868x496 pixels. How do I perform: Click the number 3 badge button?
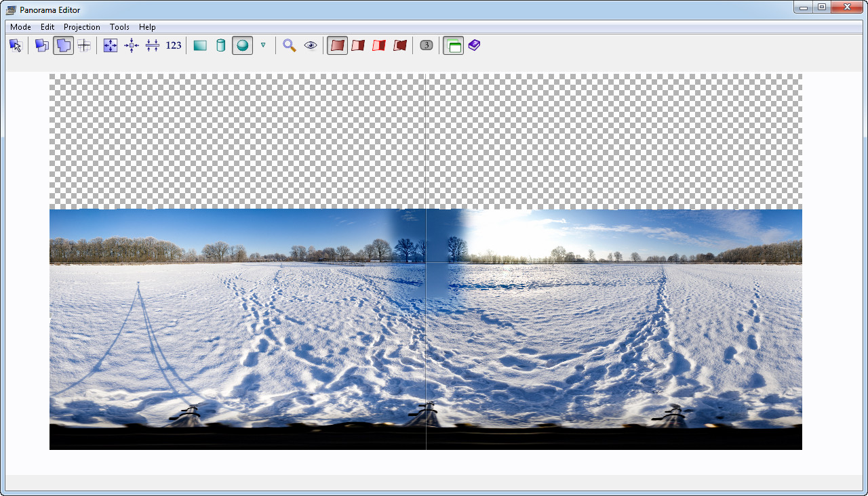[426, 45]
